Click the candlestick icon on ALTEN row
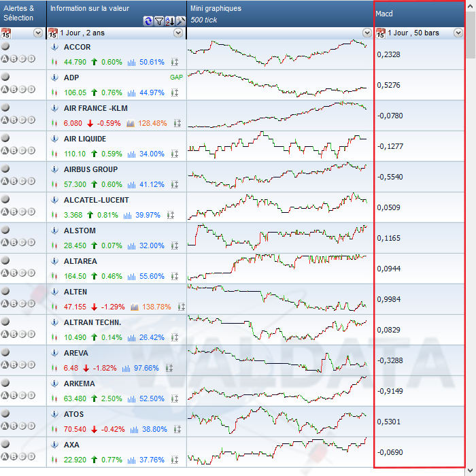The image size is (476, 476). [54, 307]
